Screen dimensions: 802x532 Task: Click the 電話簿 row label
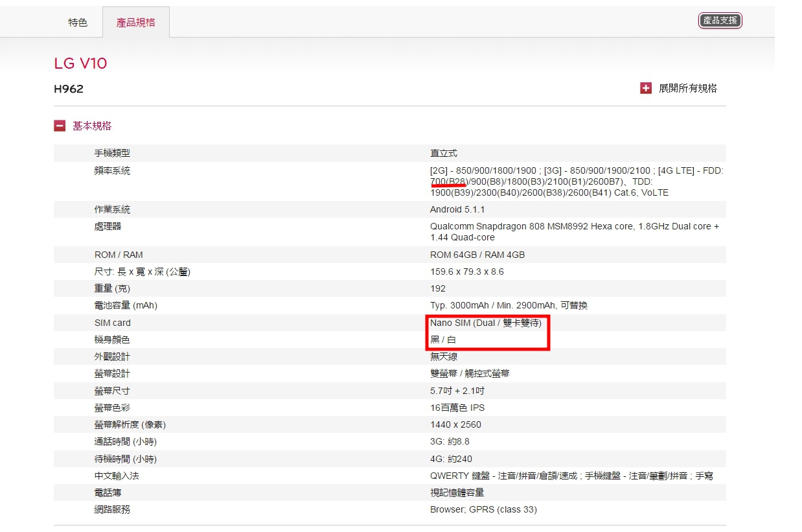pos(108,492)
